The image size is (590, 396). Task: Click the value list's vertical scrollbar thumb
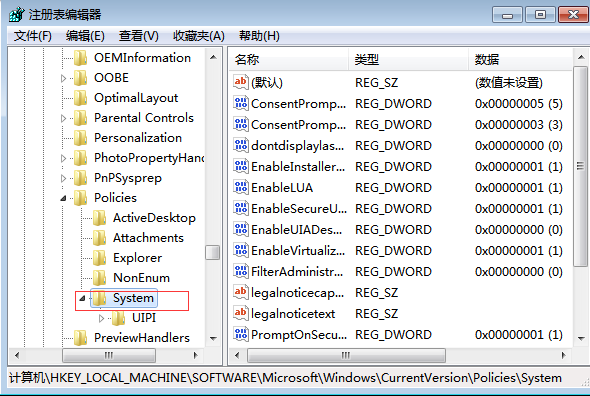point(580,166)
